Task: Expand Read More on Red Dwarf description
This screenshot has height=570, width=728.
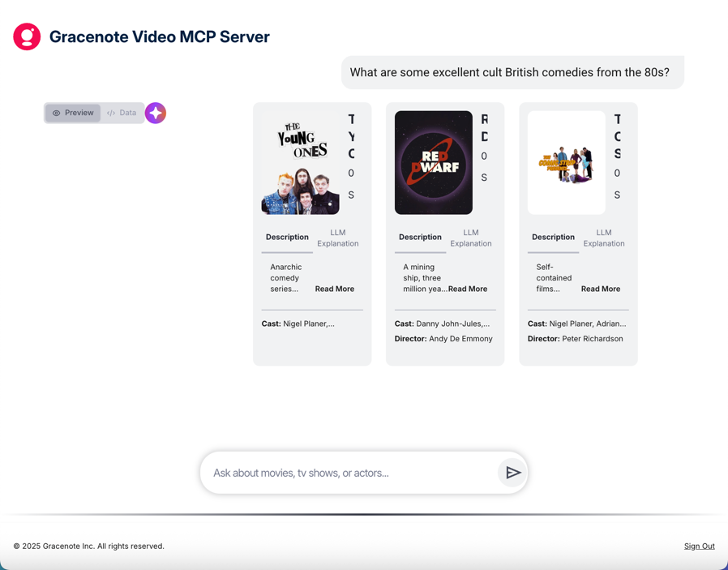Action: point(468,289)
